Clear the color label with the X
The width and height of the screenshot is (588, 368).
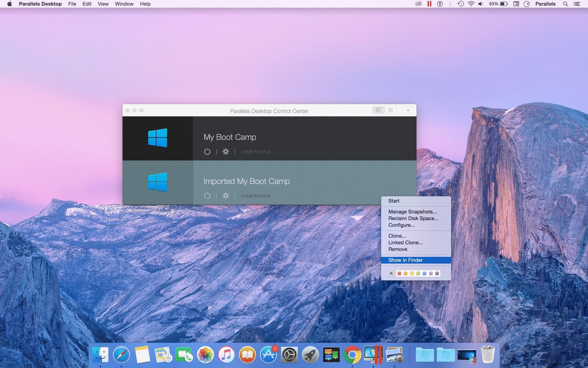(391, 273)
